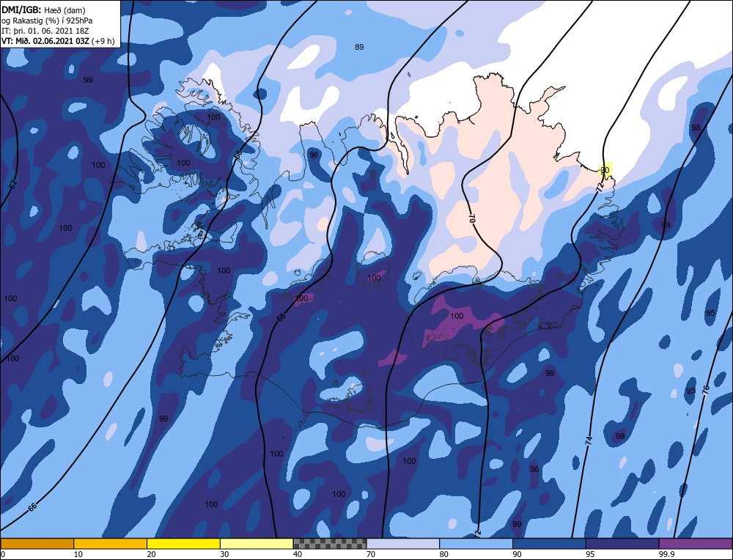Click the legend tick label '80'
This screenshot has width=733, height=560.
click(444, 554)
